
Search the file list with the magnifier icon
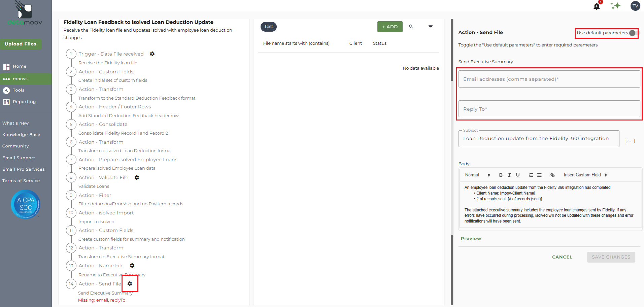click(411, 27)
